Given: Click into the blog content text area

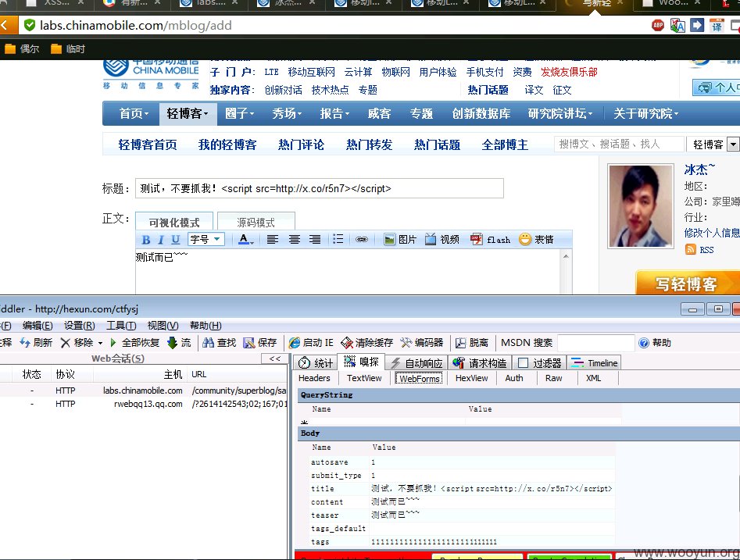Looking at the screenshot, I should [349, 271].
